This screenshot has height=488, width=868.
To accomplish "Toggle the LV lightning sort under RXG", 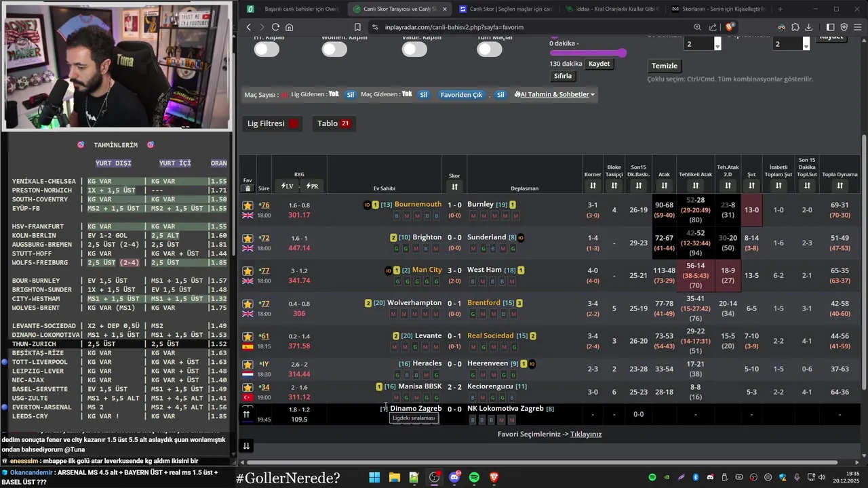I will [x=286, y=186].
